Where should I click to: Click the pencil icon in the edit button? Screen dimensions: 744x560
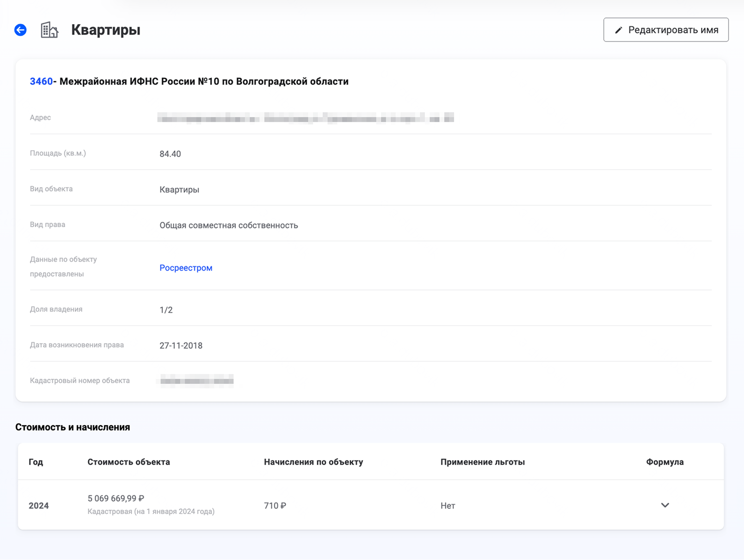(618, 30)
